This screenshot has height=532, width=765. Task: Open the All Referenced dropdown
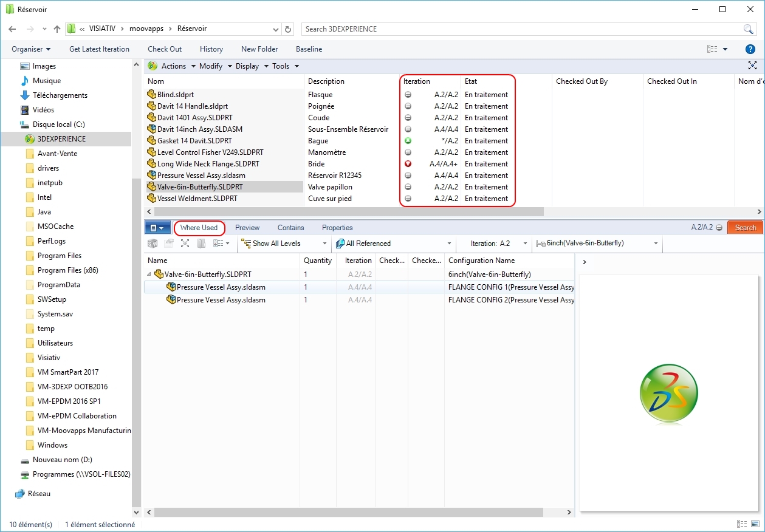pos(394,244)
